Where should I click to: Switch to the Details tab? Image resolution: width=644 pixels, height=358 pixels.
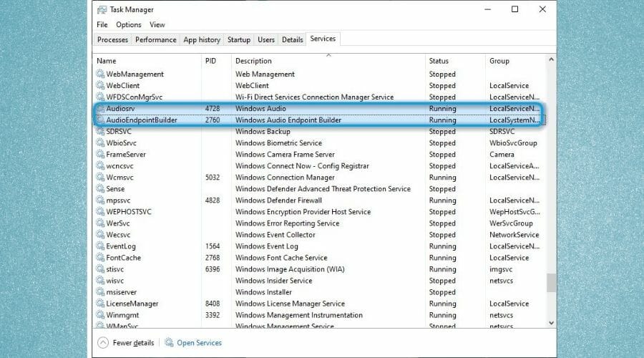292,39
